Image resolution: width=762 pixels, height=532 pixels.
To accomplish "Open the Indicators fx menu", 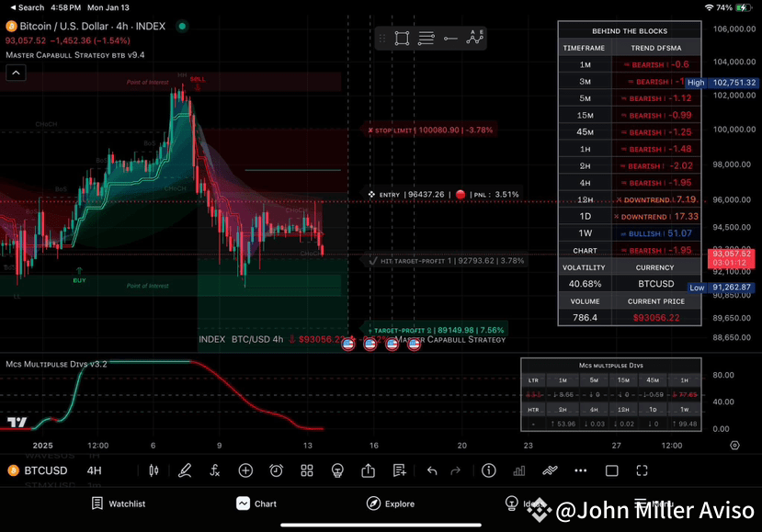I will 215,470.
